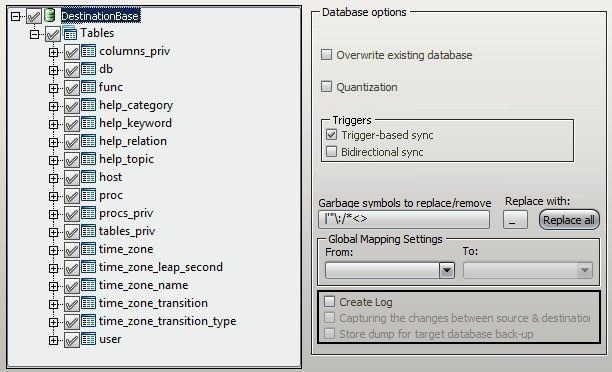This screenshot has width=612, height=372.
Task: Collapse the Tables tree node
Action: pos(34,34)
